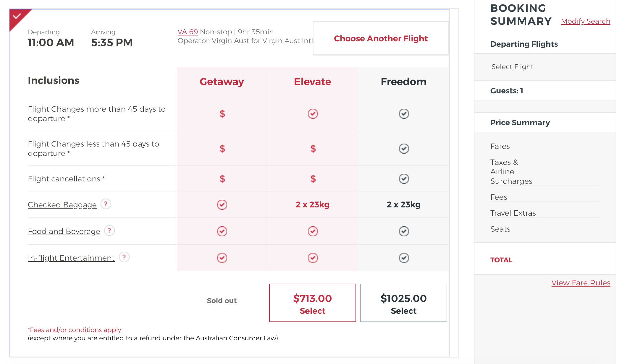
Task: Click Getaway dollar icon for flight cancellations
Action: 222,179
